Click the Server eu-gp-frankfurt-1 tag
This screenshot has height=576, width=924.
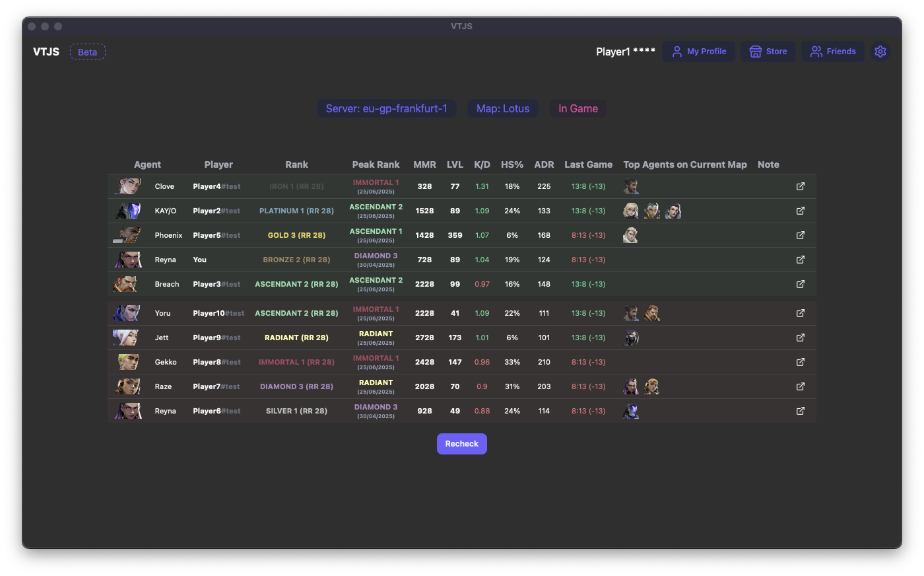coord(387,108)
